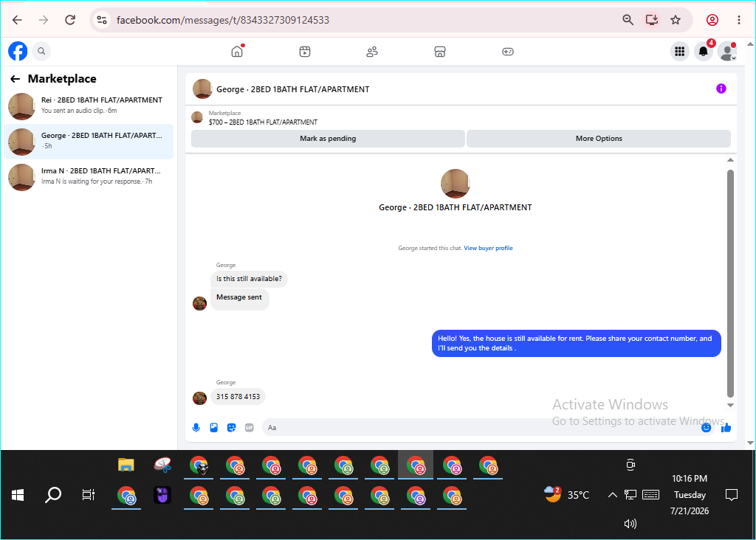Go to the Facebook logo home
The height and width of the screenshot is (540, 756).
(18, 51)
